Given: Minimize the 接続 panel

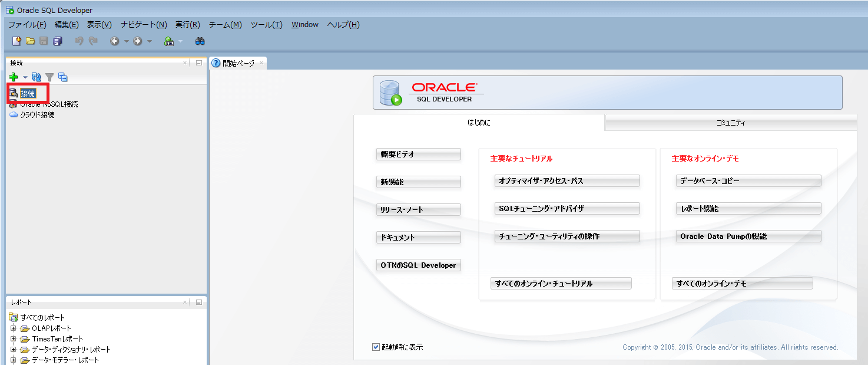Looking at the screenshot, I should click(198, 63).
